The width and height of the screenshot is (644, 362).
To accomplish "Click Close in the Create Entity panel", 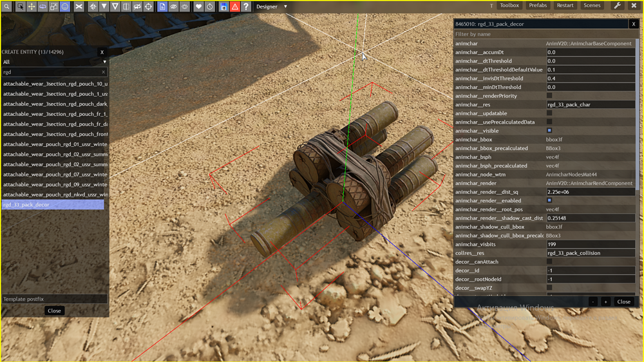I will click(x=54, y=310).
